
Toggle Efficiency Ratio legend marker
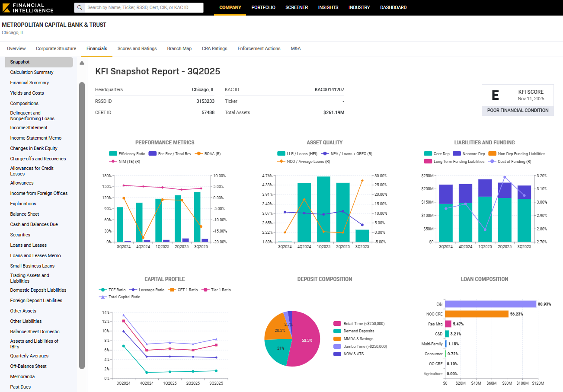[113, 153]
